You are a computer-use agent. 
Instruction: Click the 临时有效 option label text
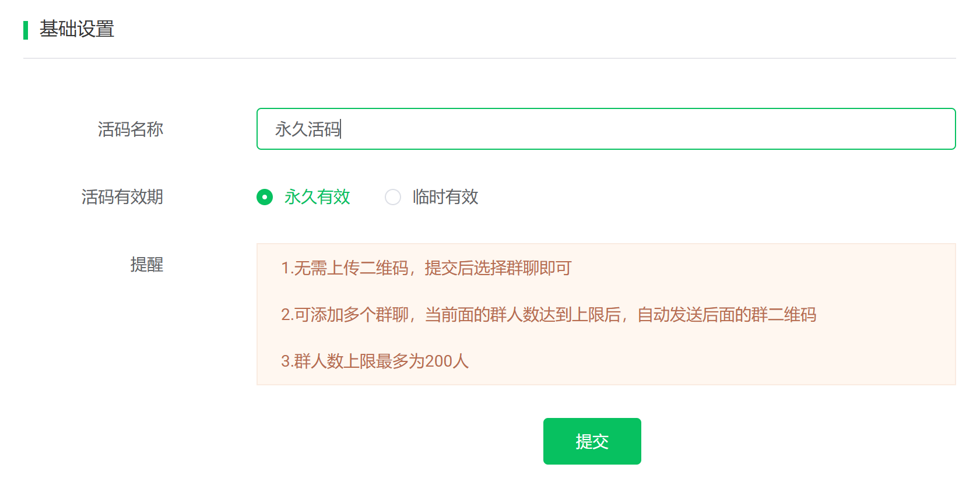click(x=445, y=197)
